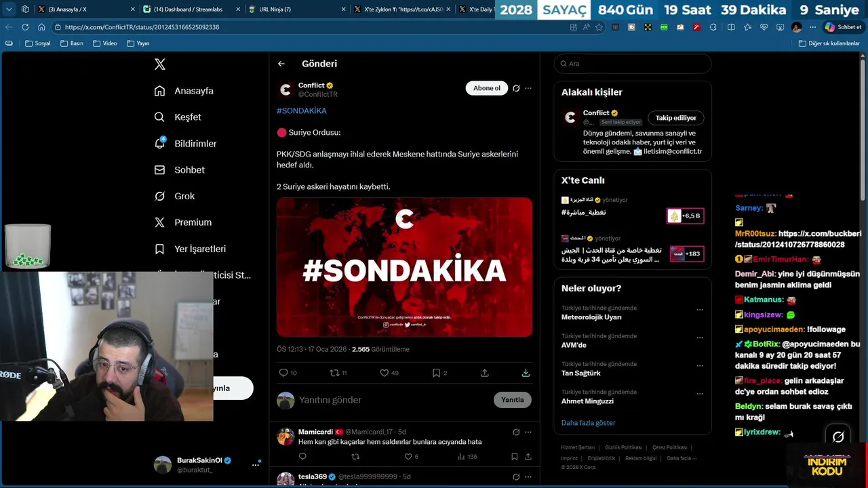Open Bildirimler notifications
The width and height of the screenshot is (868, 488).
pyautogui.click(x=185, y=144)
